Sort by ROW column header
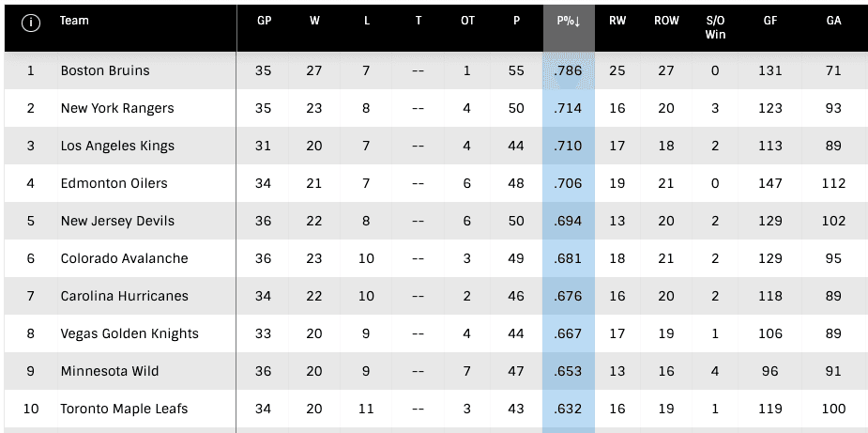 (666, 21)
